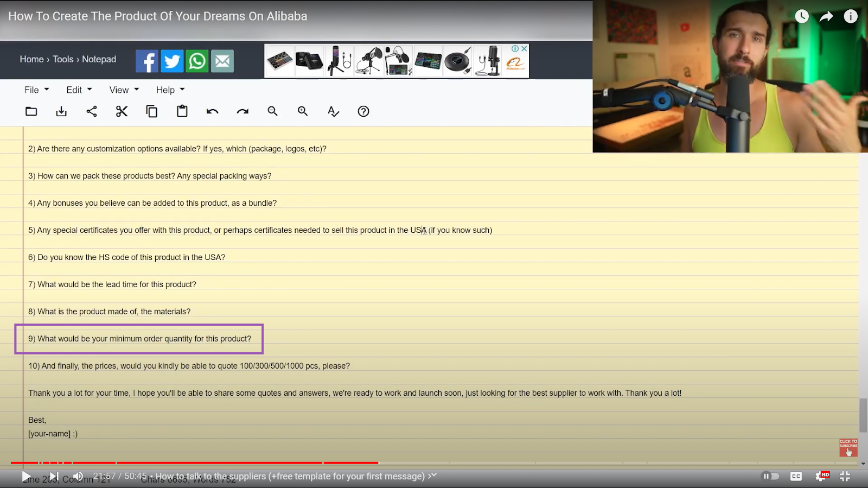Toggle autoplay switch
Screen dimensions: 868x488
click(770, 476)
